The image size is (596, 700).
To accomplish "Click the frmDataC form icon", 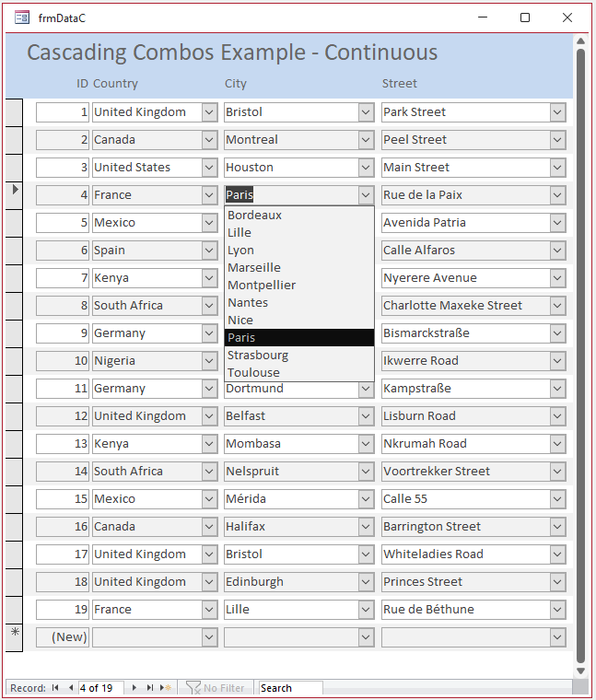I will 22,17.
